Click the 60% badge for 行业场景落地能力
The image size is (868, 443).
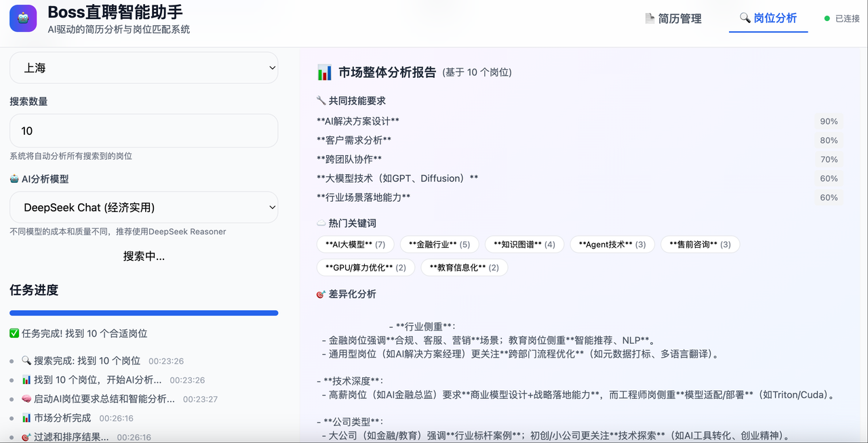click(x=829, y=197)
